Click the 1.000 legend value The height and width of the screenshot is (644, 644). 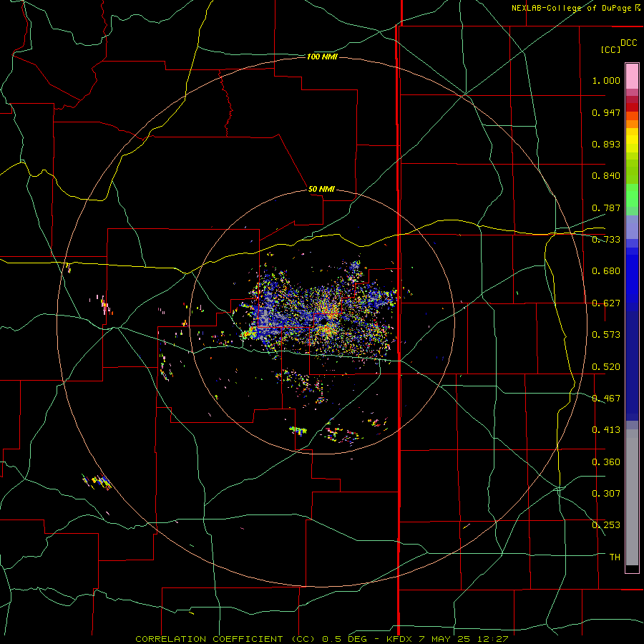point(606,80)
